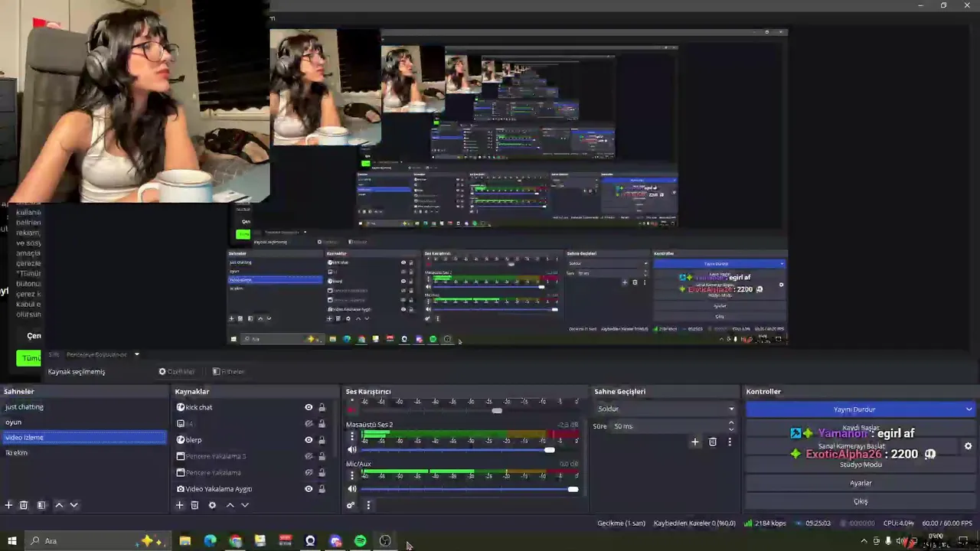The image size is (980, 551).
Task: Open source Özellikler button
Action: point(177,372)
